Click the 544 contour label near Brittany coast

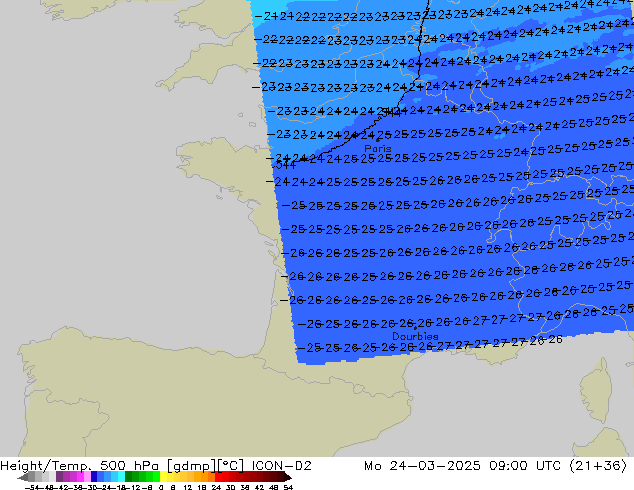pyautogui.click(x=284, y=165)
